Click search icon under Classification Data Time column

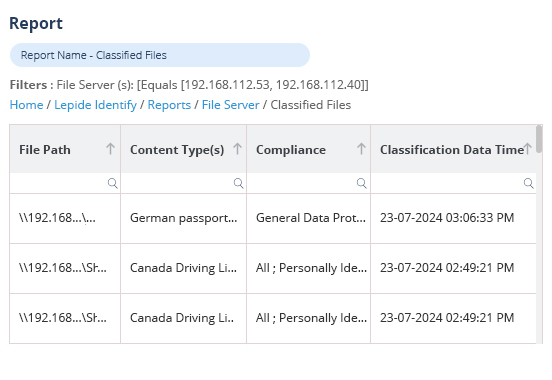tap(528, 183)
